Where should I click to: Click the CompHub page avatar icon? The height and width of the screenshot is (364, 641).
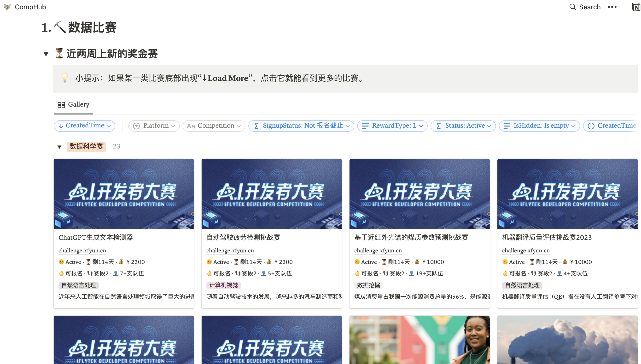pos(7,7)
